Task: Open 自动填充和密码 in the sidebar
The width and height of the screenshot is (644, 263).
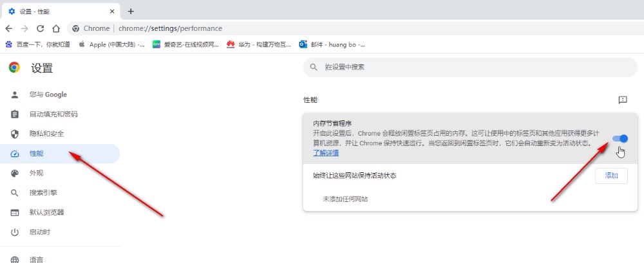Action: coord(53,114)
